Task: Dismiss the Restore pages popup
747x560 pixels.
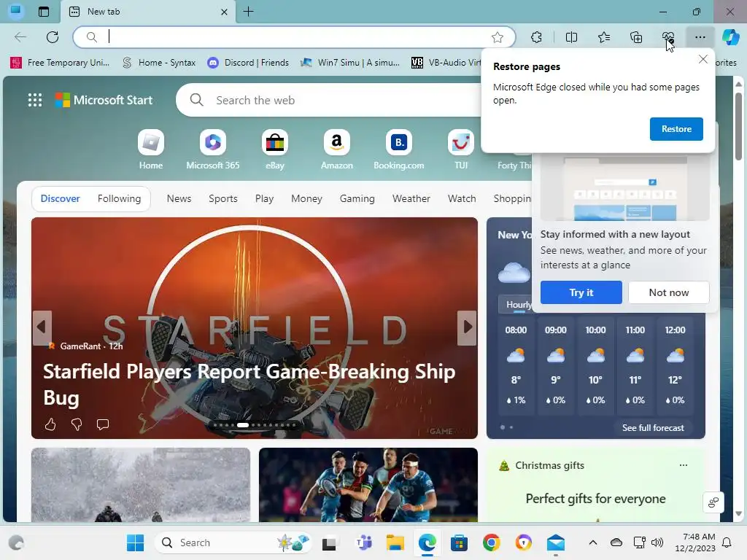Action: pos(703,60)
